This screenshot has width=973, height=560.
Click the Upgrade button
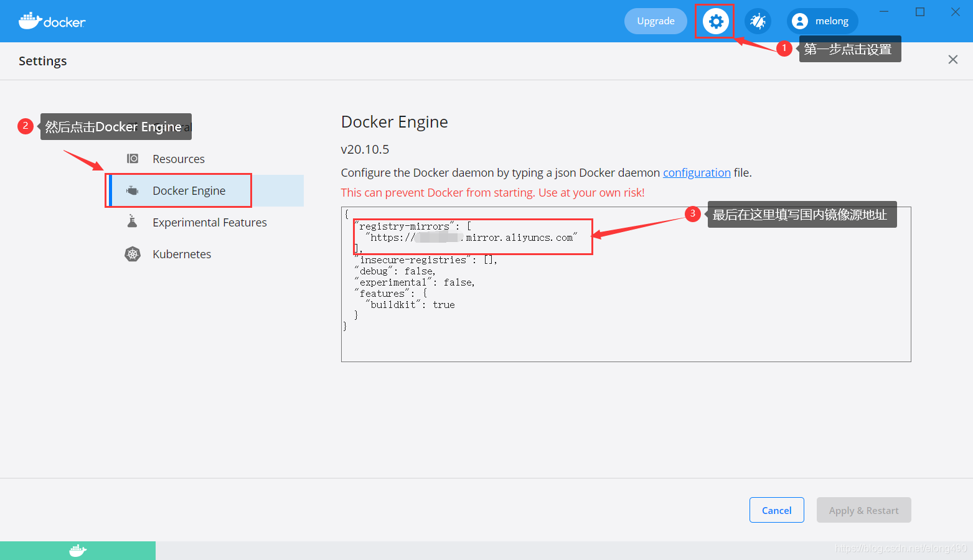[656, 21]
